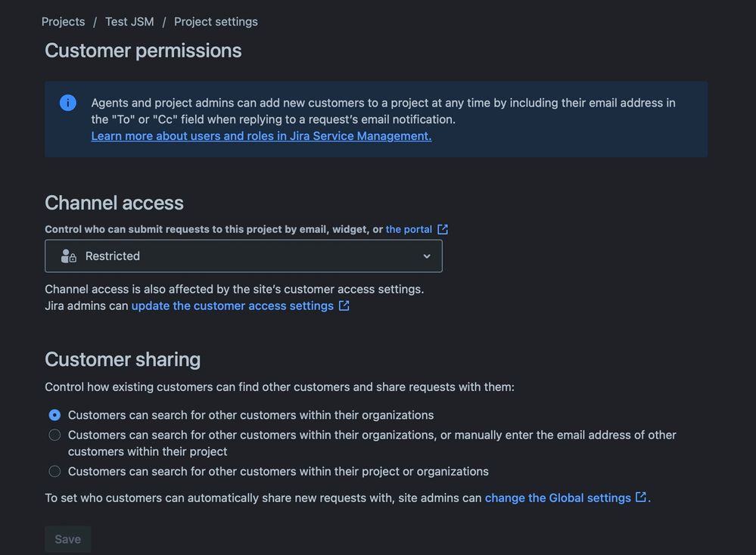Click the Customer sharing heading
The image size is (756, 555).
pos(122,358)
